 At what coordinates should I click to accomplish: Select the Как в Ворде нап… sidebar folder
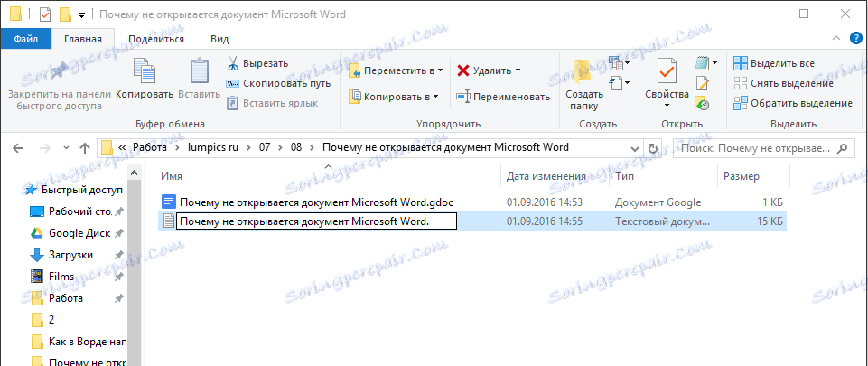[79, 341]
